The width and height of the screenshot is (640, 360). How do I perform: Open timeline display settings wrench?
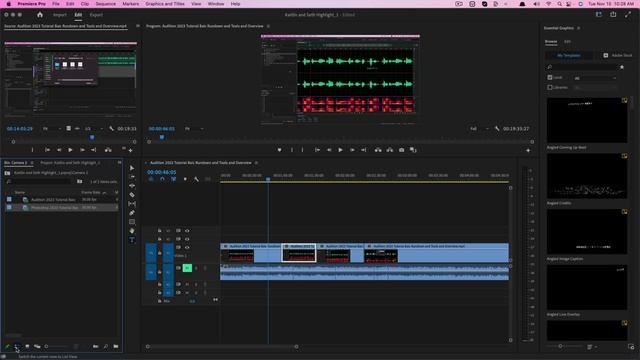[196, 179]
